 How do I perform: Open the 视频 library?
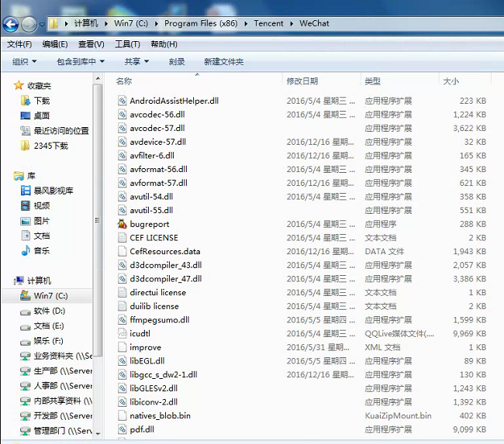tap(42, 205)
